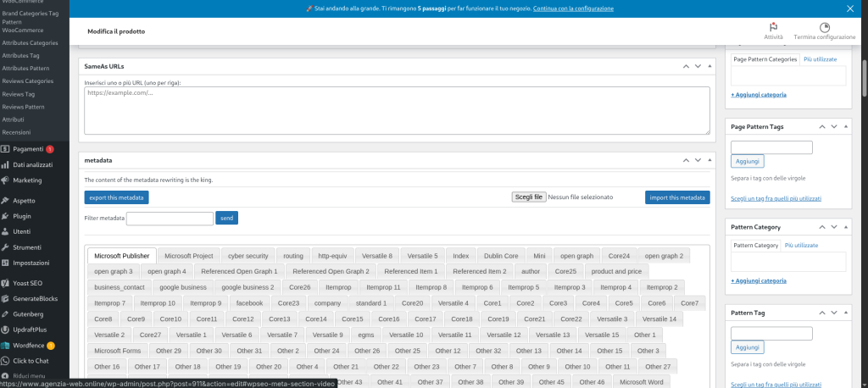Open the Yoast SEO menu
The height and width of the screenshot is (388, 868).
(x=31, y=283)
